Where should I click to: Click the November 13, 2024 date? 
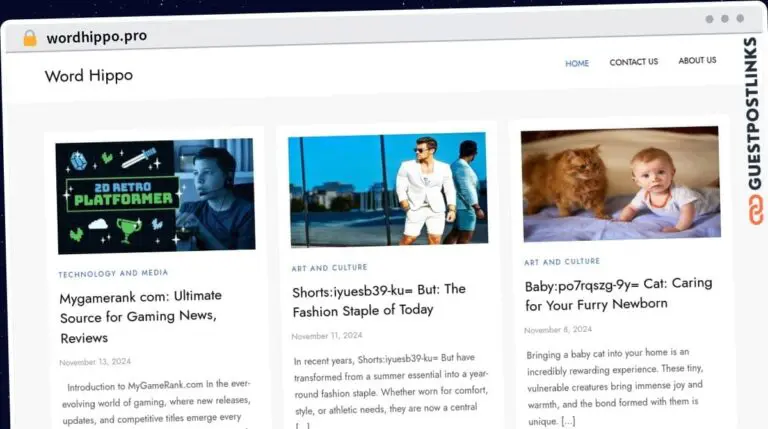(x=95, y=362)
